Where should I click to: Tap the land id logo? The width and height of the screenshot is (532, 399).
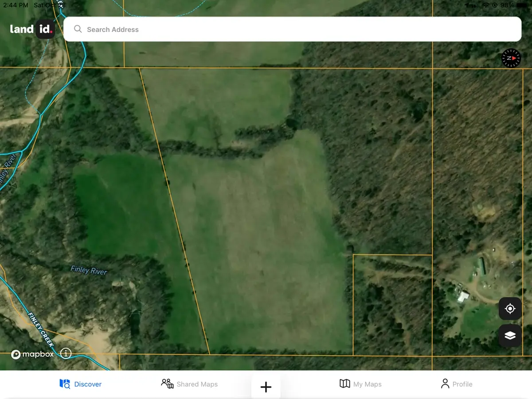click(32, 29)
